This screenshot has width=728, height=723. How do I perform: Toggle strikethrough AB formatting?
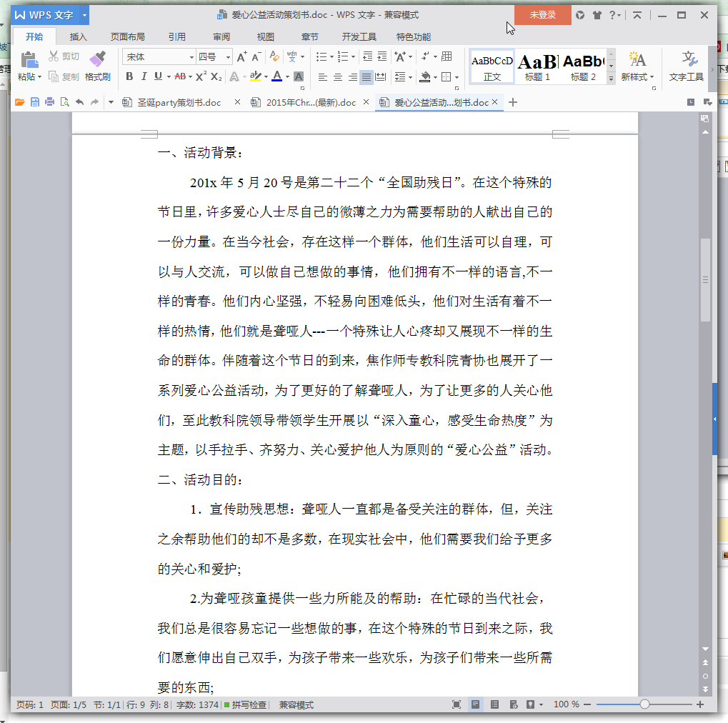(180, 76)
